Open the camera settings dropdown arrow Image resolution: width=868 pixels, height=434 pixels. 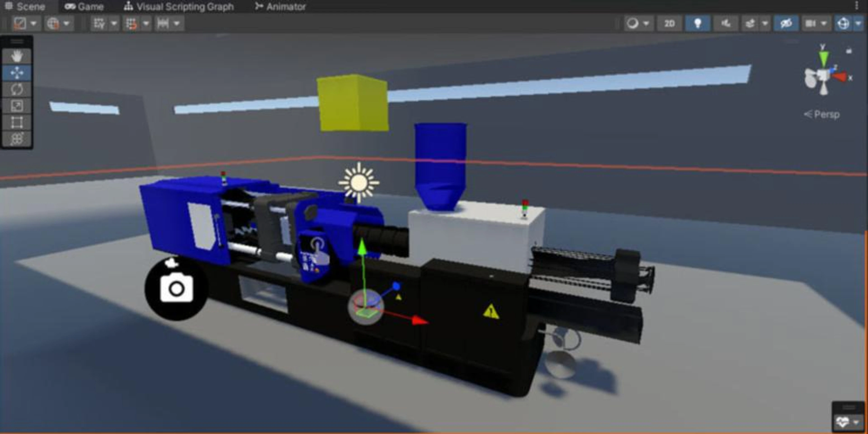[x=824, y=23]
